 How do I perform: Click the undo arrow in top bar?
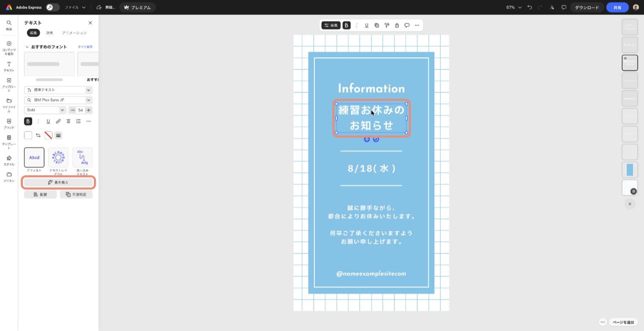(x=530, y=7)
